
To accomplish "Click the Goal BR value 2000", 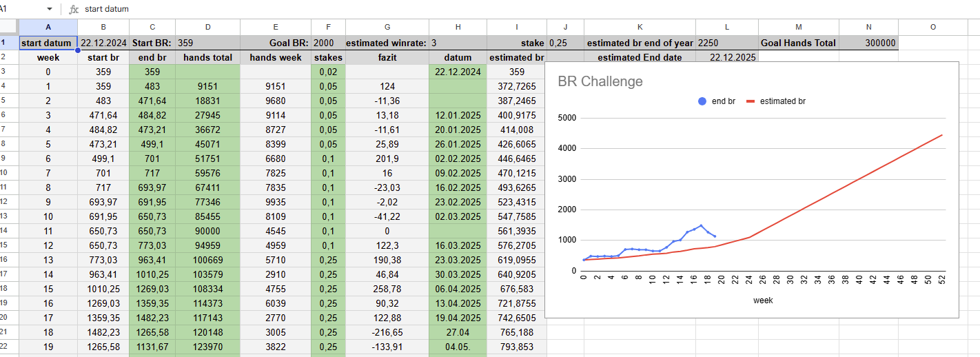I will point(328,43).
